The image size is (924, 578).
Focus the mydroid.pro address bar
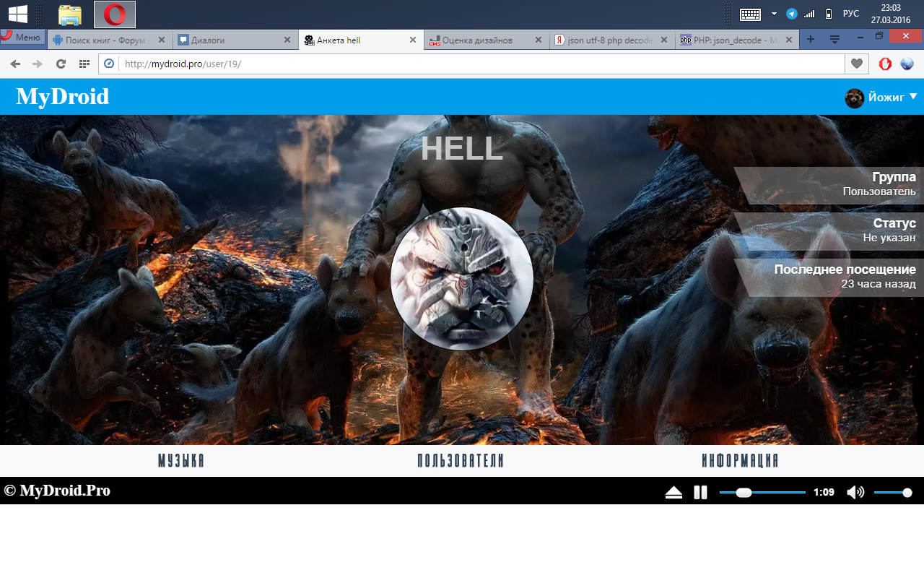pos(471,64)
